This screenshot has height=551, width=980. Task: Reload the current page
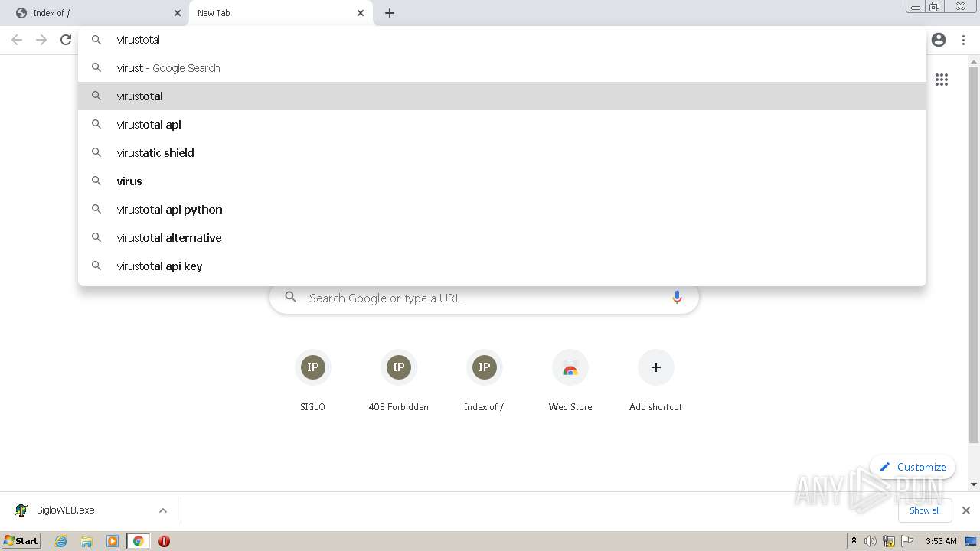pyautogui.click(x=66, y=40)
